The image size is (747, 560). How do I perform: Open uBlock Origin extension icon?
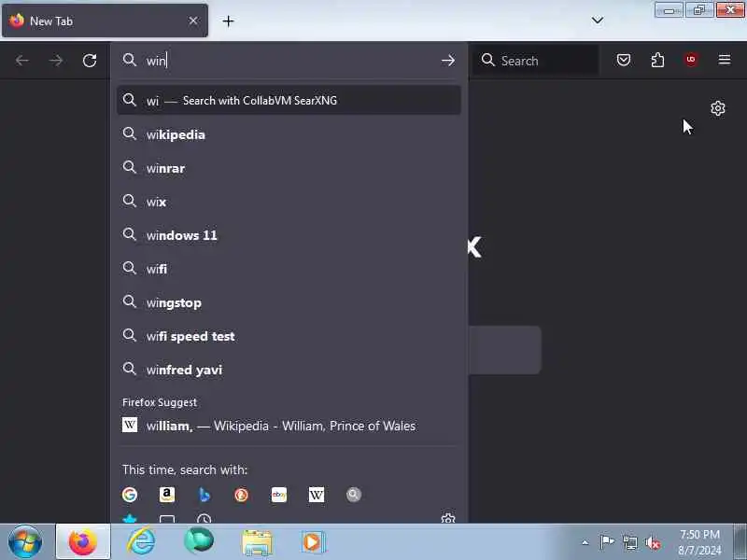pyautogui.click(x=691, y=60)
